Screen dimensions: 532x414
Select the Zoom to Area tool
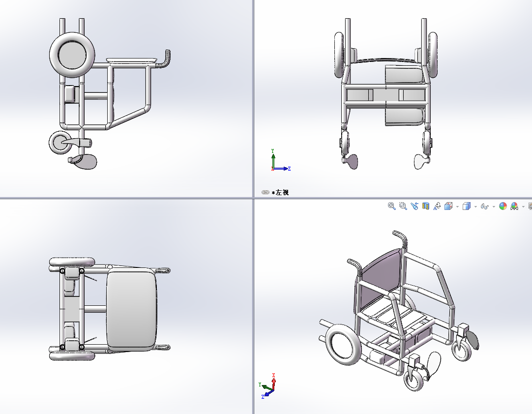coord(403,207)
